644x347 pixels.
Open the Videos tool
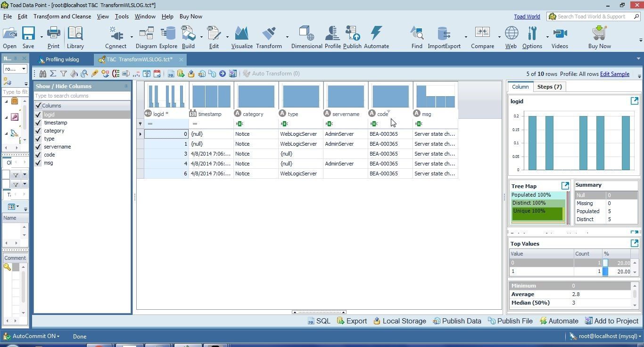560,38
